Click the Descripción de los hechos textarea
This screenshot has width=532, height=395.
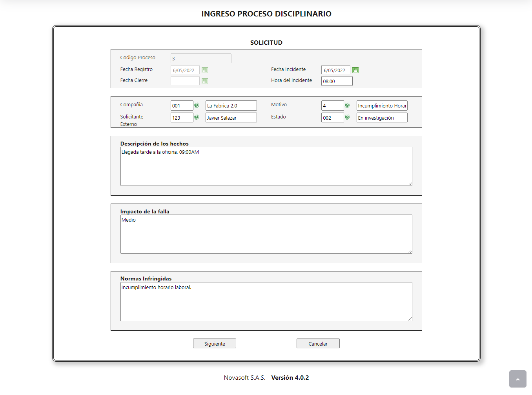(266, 166)
